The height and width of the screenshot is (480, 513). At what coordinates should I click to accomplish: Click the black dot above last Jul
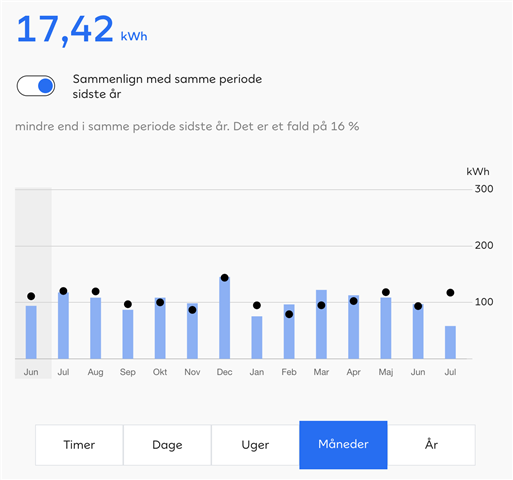pyautogui.click(x=450, y=293)
